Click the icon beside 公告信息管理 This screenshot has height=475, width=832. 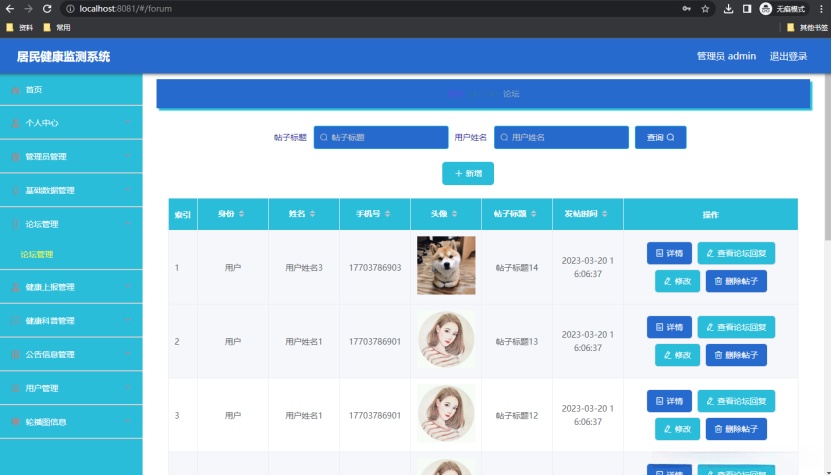tap(16, 355)
